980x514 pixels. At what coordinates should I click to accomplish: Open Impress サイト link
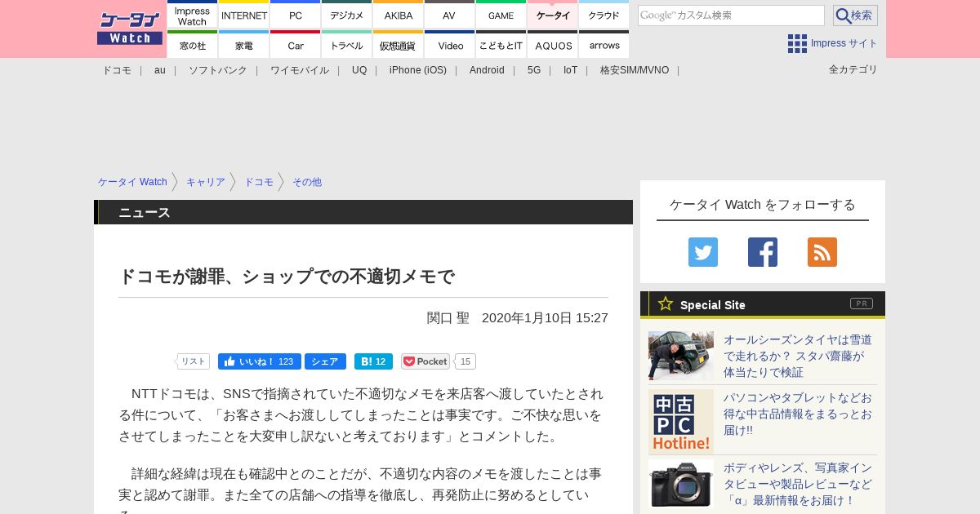(844, 43)
